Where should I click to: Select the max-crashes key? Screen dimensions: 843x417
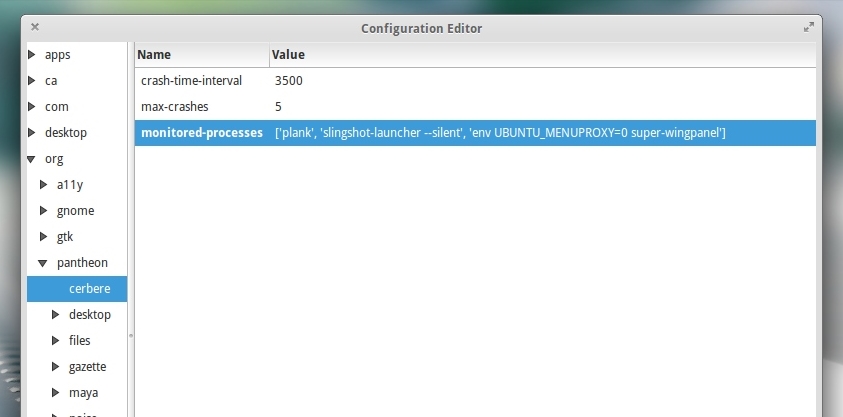click(x=175, y=106)
